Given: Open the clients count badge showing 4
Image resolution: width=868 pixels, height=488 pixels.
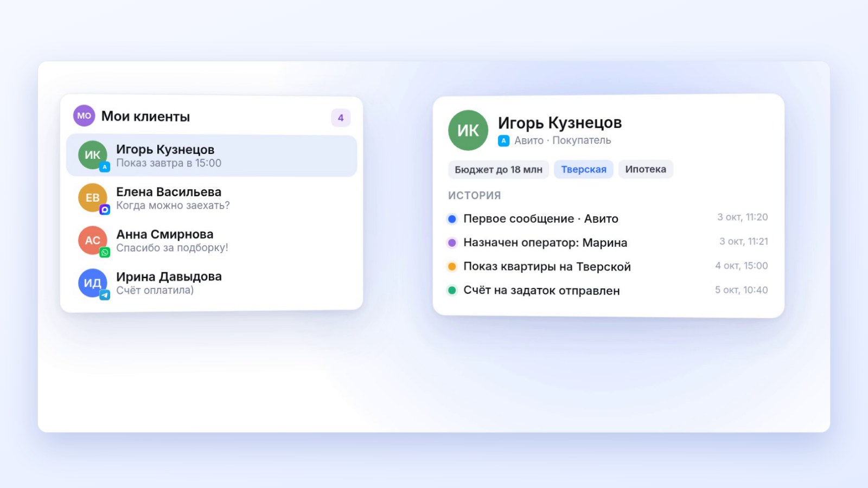Looking at the screenshot, I should point(341,118).
